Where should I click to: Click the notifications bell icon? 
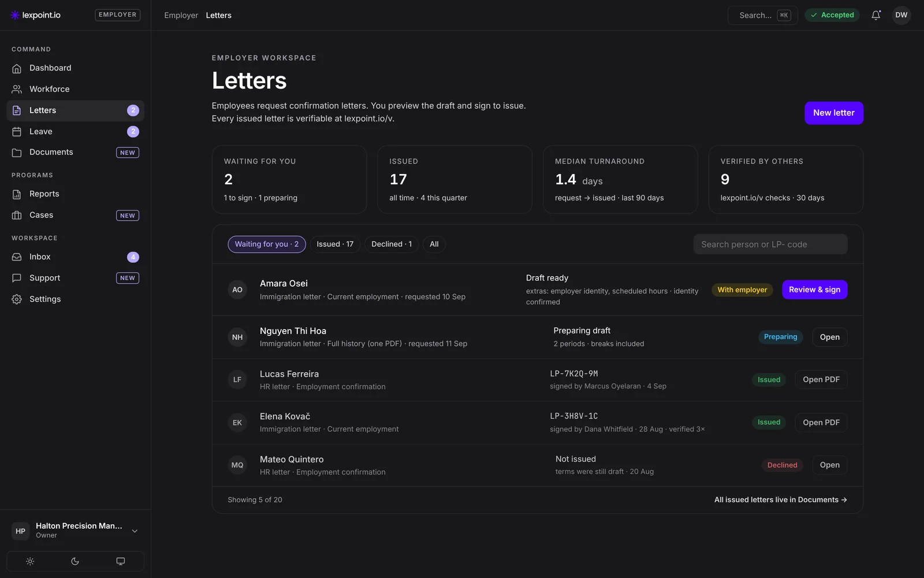pyautogui.click(x=876, y=15)
